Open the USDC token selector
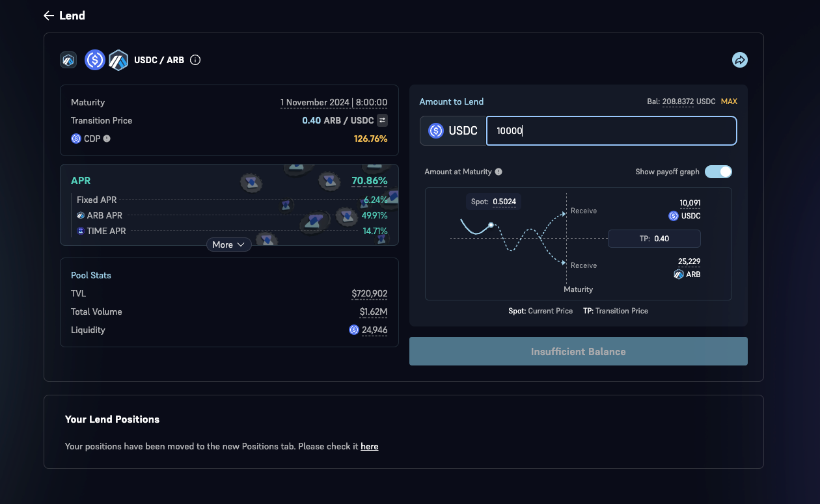Viewport: 820px width, 504px height. click(453, 131)
